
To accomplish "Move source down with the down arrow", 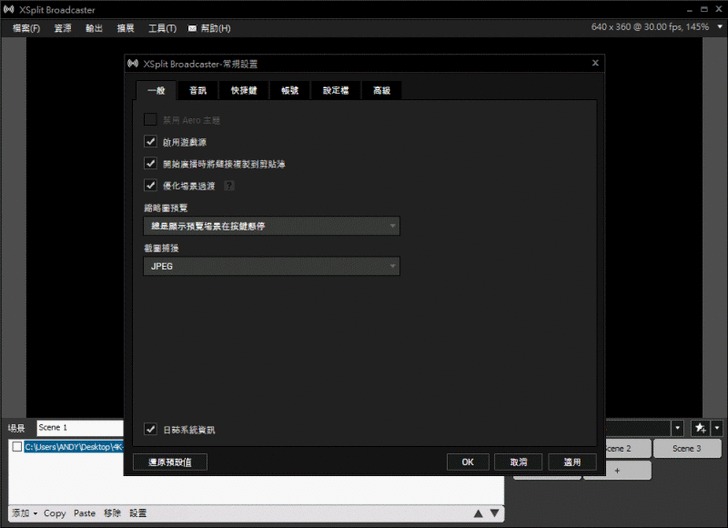I will coord(494,513).
